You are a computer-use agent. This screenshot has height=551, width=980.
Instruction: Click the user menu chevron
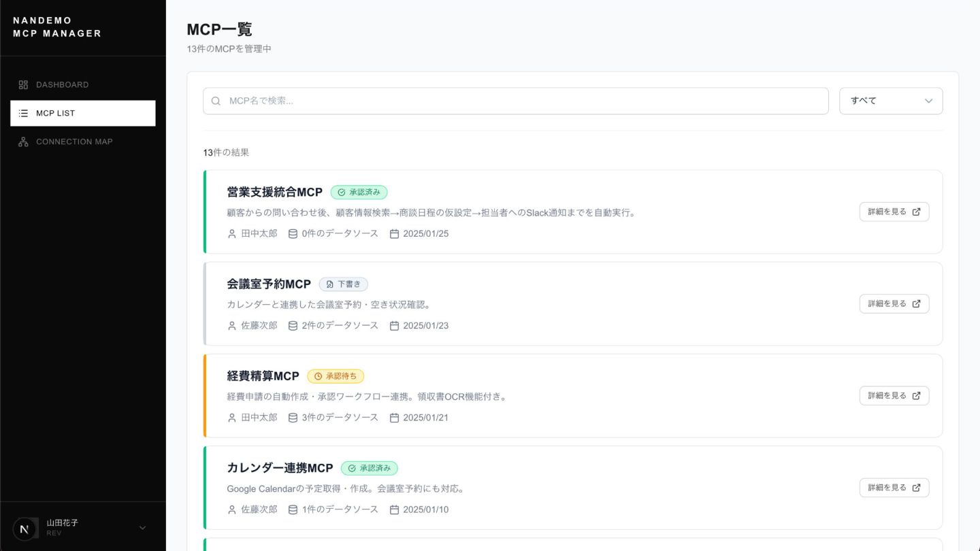(x=142, y=528)
